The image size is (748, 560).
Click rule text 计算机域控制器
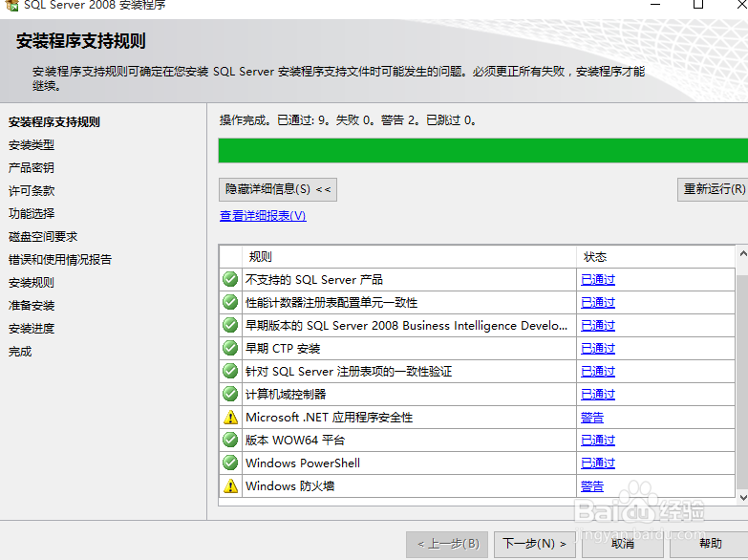point(286,395)
